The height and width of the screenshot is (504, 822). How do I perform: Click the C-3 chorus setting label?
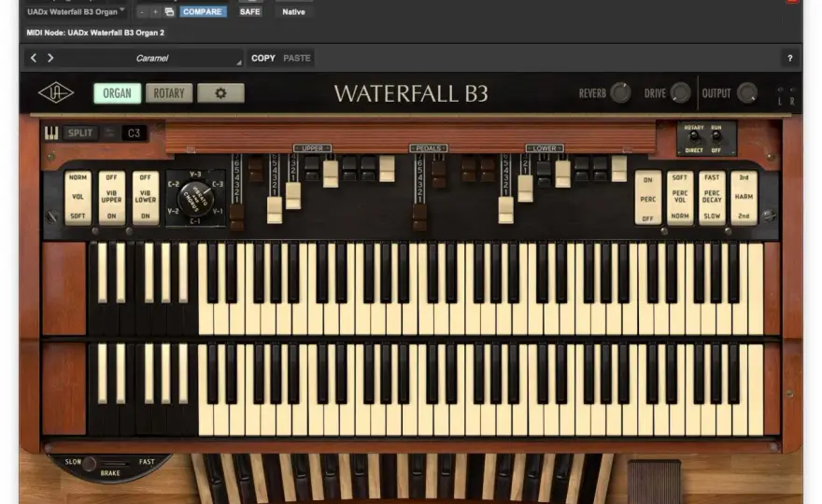(218, 185)
